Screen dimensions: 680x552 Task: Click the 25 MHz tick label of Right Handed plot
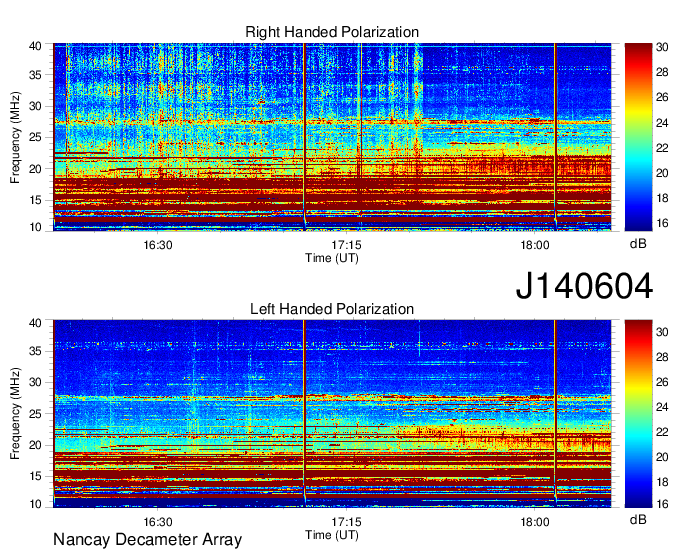[x=36, y=137]
